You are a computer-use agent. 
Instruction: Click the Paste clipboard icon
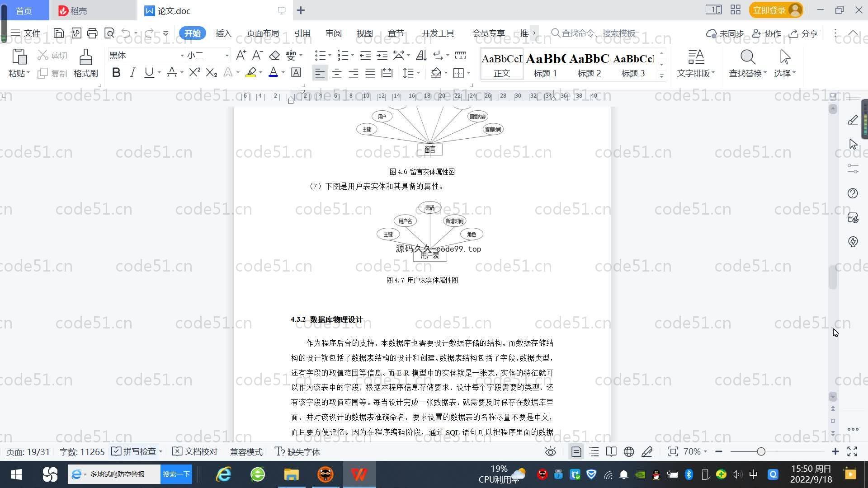click(19, 57)
